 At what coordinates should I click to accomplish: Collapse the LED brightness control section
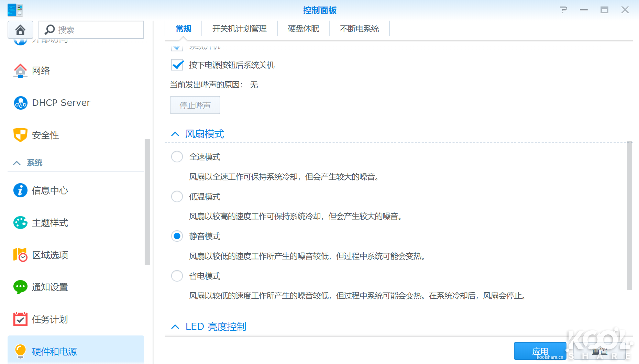tap(175, 327)
